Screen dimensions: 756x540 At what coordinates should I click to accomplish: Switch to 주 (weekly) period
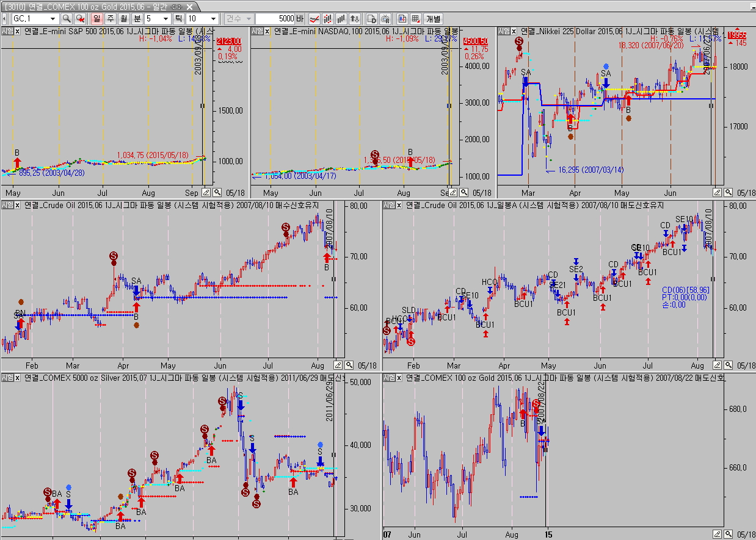(111, 19)
